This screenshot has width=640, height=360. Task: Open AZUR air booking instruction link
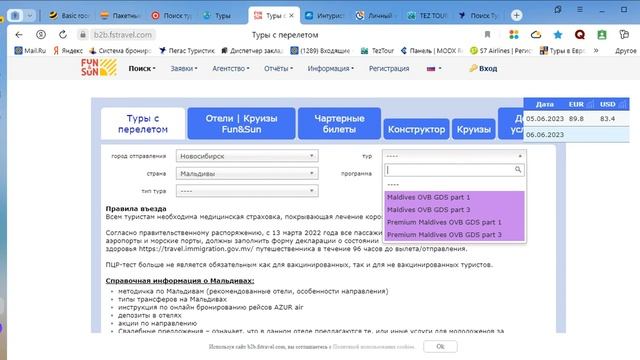(x=211, y=307)
